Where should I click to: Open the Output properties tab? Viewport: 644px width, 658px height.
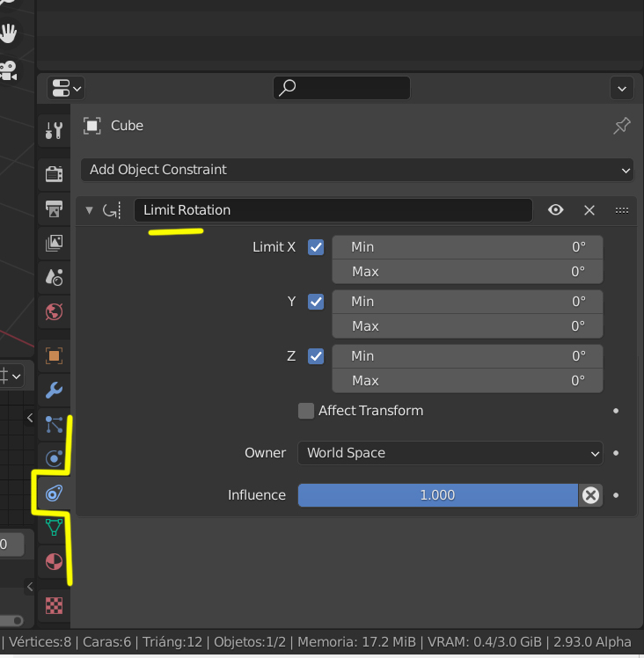coord(55,208)
